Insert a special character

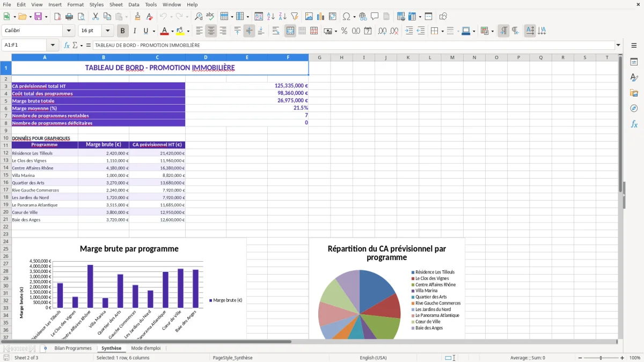[x=346, y=17]
